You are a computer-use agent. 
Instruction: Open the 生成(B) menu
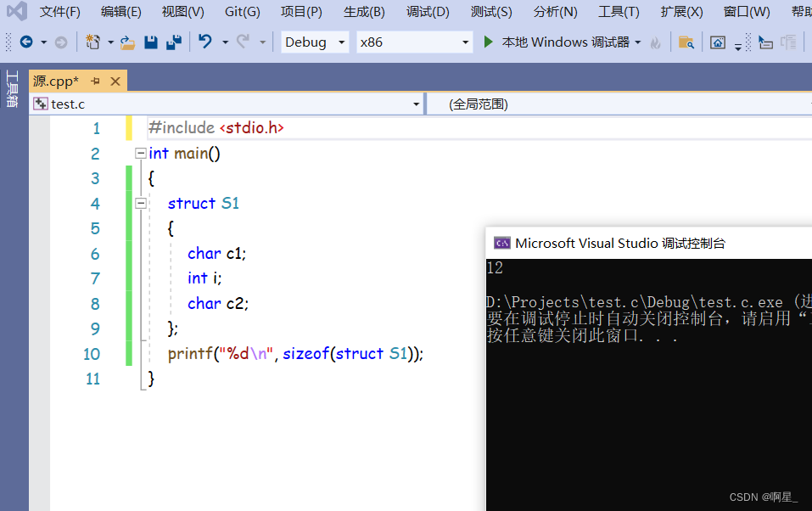coord(364,12)
